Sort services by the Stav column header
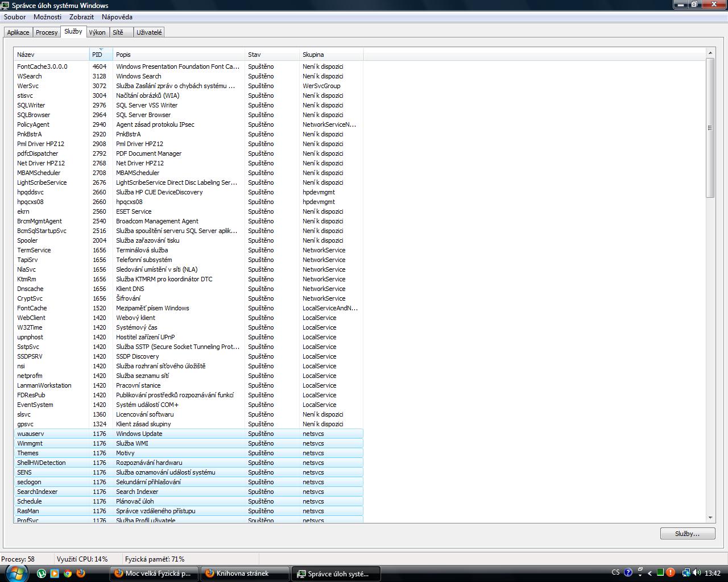This screenshot has width=728, height=582. pos(272,55)
